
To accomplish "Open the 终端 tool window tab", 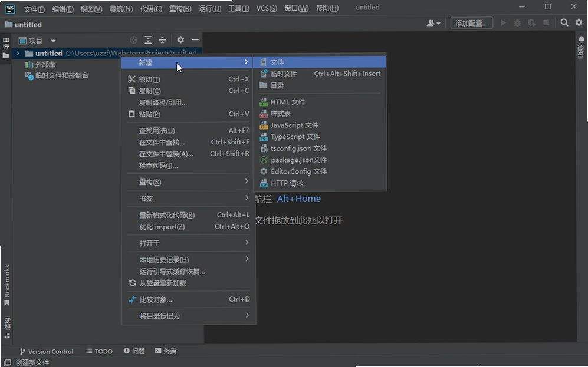I will pyautogui.click(x=165, y=351).
